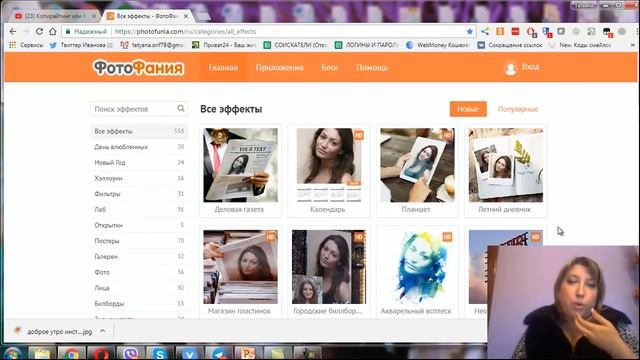The width and height of the screenshot is (640, 360).
Task: Open the Галереи category
Action: tap(139, 257)
